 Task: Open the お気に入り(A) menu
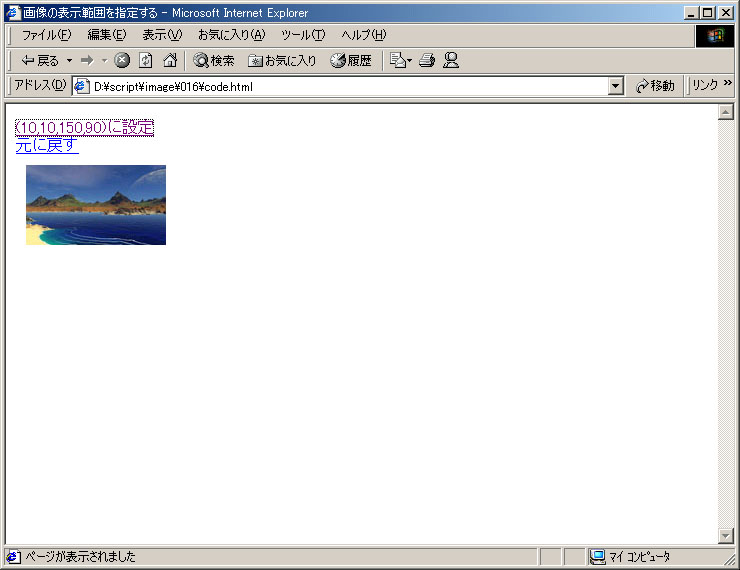(x=232, y=35)
